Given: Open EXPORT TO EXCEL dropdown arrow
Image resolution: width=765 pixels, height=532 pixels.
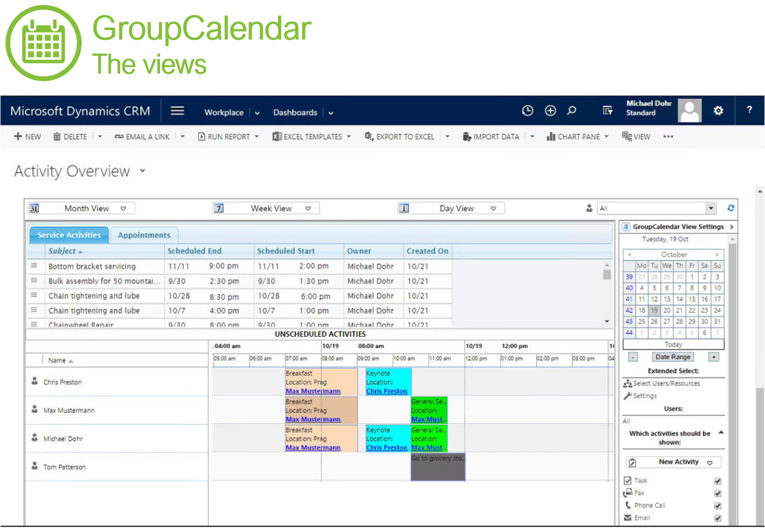Looking at the screenshot, I should pyautogui.click(x=447, y=136).
